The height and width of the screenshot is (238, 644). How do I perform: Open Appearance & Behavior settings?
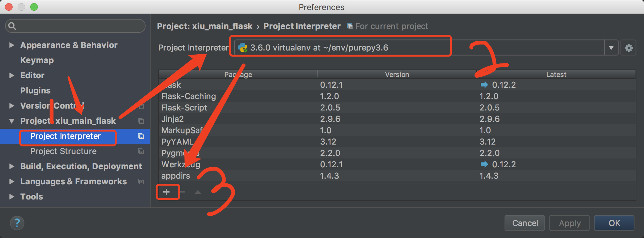69,45
